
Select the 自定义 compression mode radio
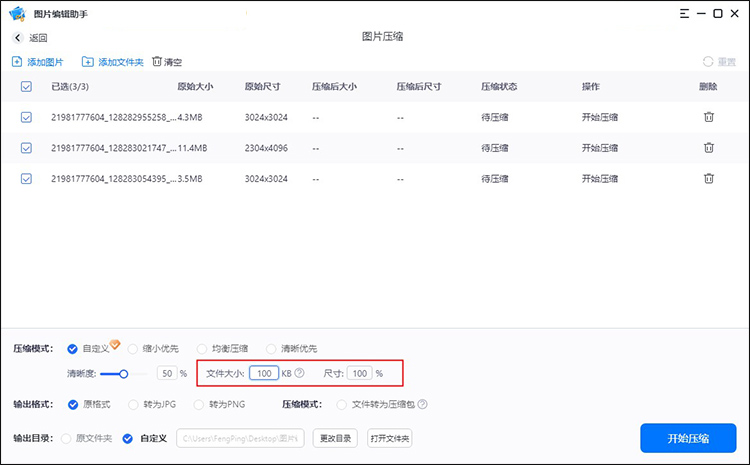click(72, 349)
